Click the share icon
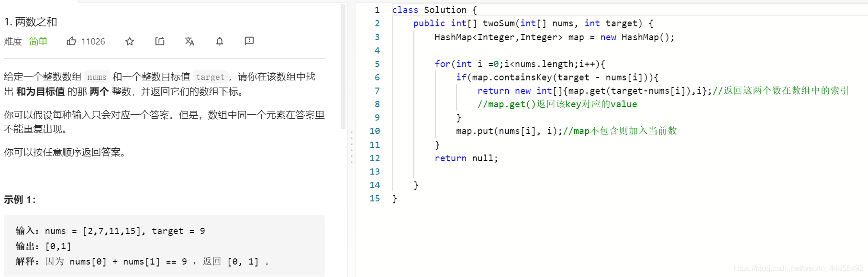 tap(160, 41)
